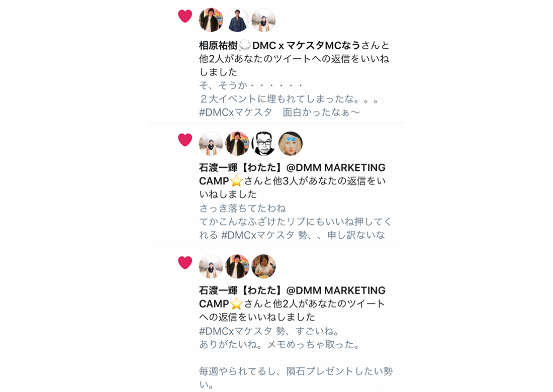Open the #DMCxマケスタ 勢、すごいね hashtag
The image size is (553, 392).
[236, 331]
